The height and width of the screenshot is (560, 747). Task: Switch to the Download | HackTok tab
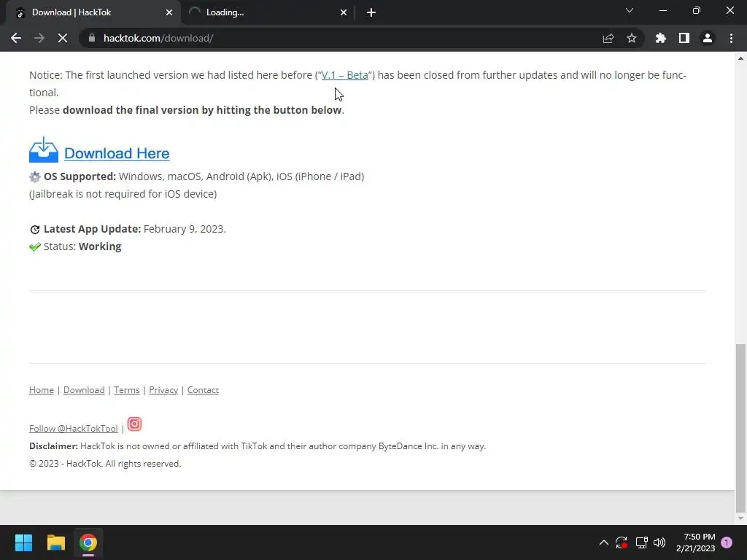click(93, 12)
